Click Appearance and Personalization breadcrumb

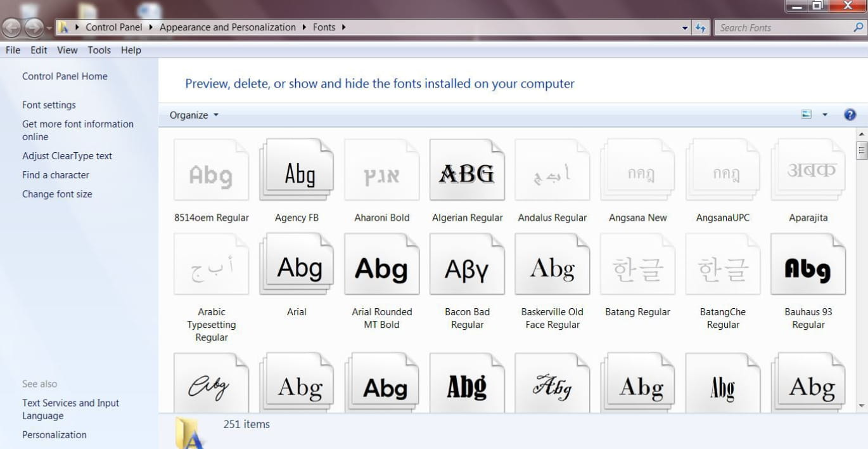227,27
